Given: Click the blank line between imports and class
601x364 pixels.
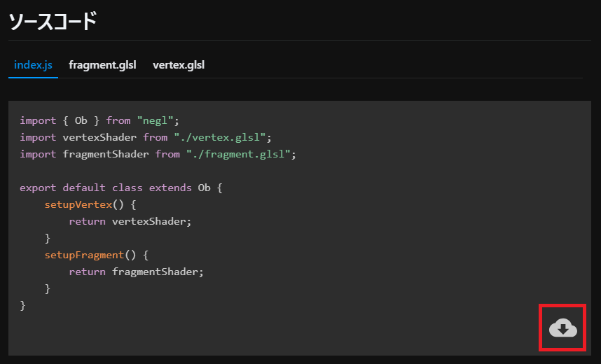Looking at the screenshot, I should pos(140,171).
